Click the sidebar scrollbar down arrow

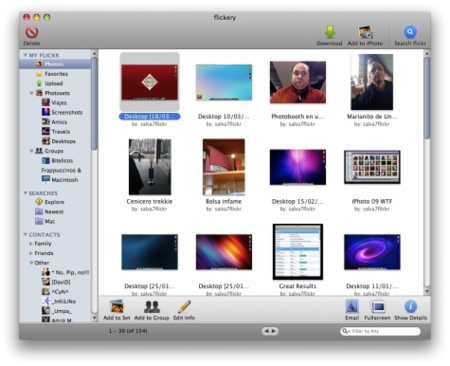pyautogui.click(x=94, y=318)
